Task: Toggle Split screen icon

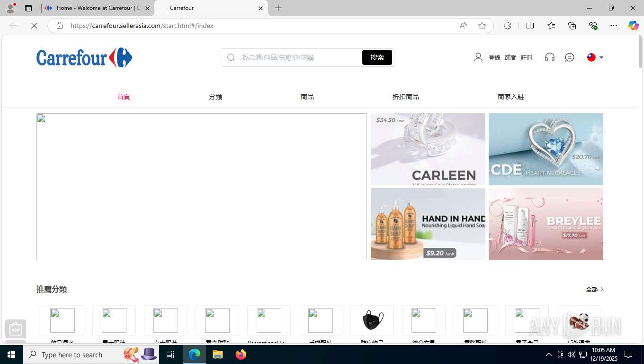Action: point(530,26)
